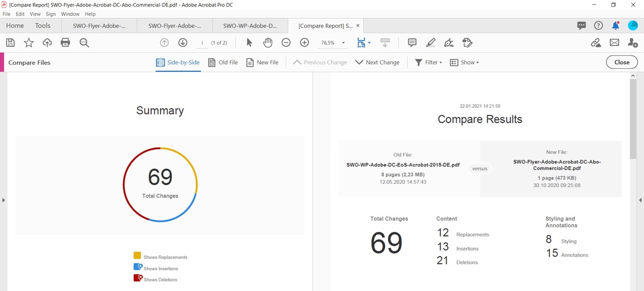The width and height of the screenshot is (644, 291).
Task: Go to next page arrow
Action: point(182,43)
